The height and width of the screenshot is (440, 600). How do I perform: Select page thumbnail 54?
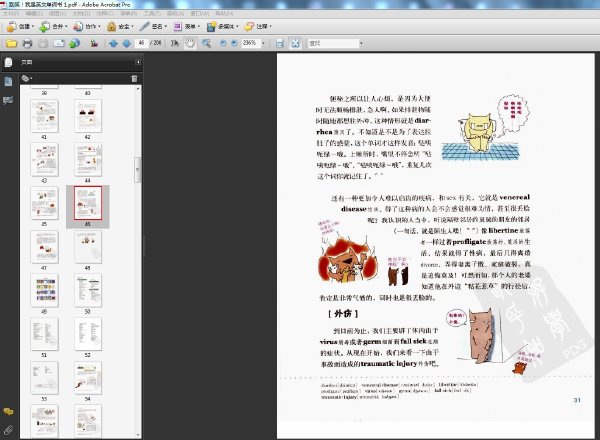click(88, 378)
